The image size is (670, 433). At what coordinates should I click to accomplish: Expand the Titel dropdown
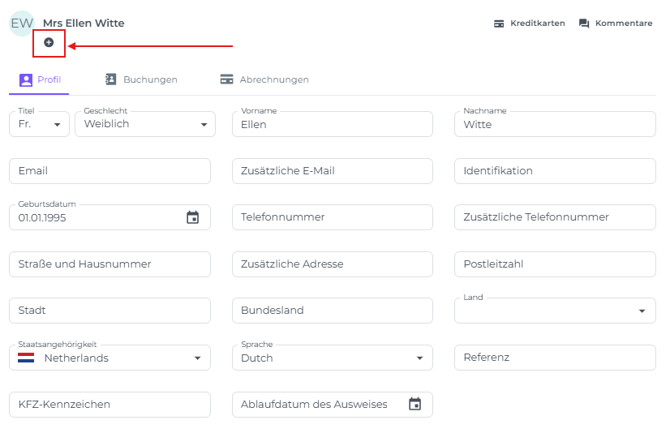pyautogui.click(x=57, y=125)
